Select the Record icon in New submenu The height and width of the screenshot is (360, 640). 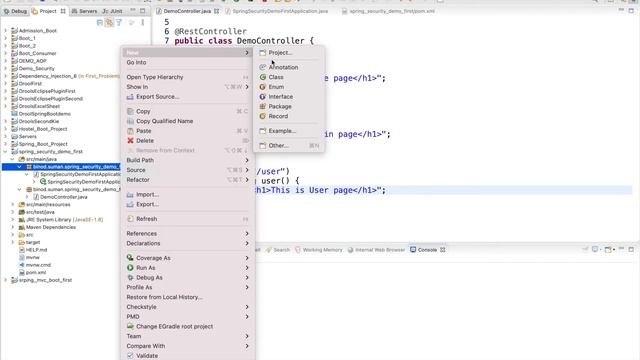pyautogui.click(x=262, y=116)
